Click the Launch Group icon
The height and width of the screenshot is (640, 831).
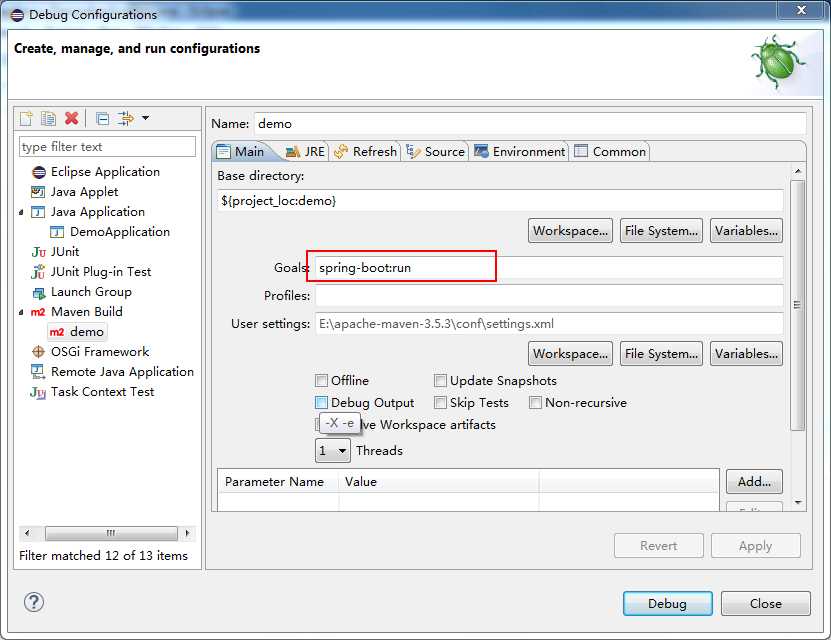coord(39,292)
